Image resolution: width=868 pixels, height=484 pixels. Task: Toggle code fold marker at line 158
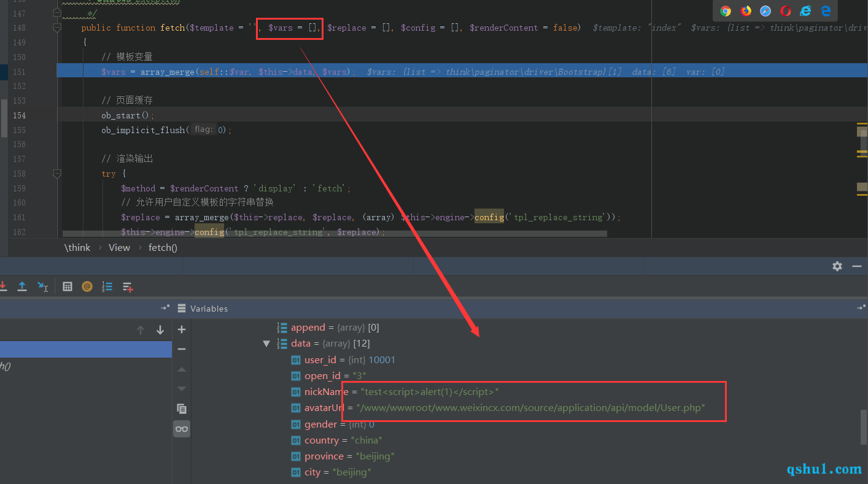57,174
